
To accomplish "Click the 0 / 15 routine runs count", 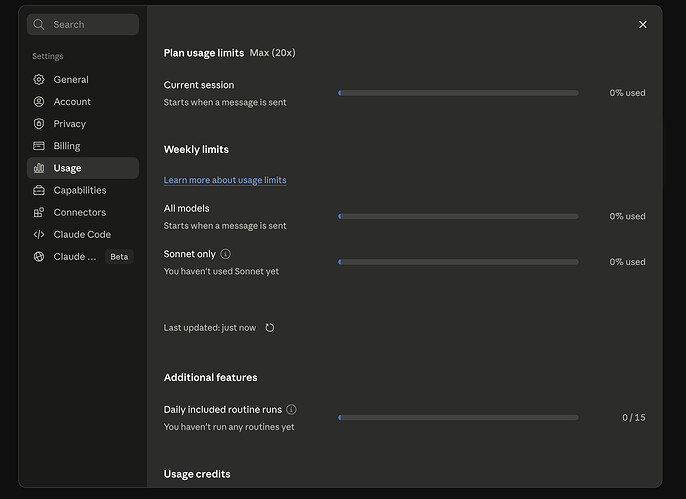I will coord(634,417).
